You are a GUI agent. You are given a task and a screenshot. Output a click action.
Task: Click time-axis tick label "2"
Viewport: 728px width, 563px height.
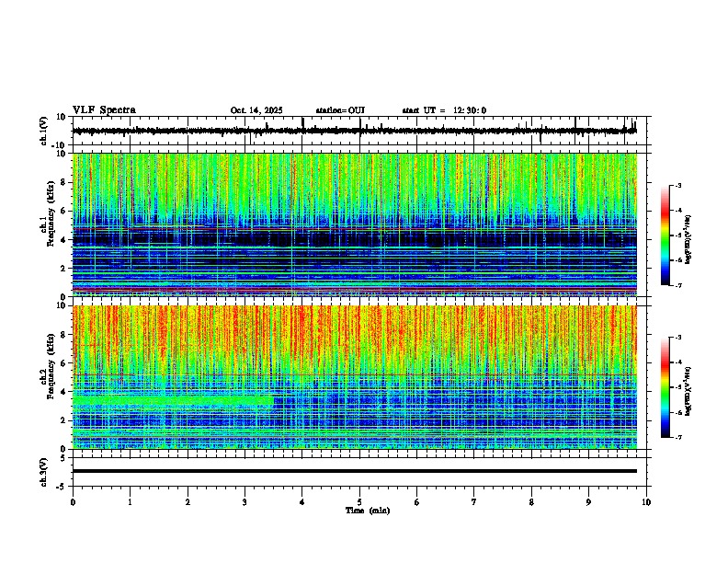pos(188,502)
